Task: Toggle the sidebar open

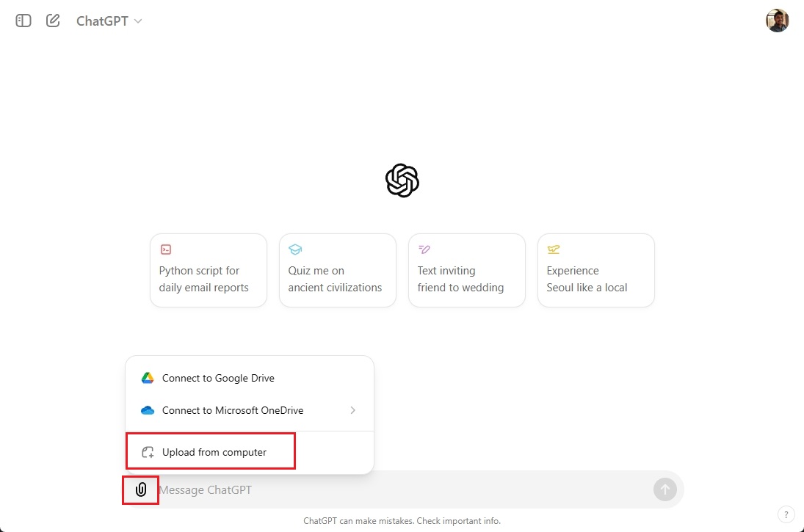Action: (x=23, y=21)
